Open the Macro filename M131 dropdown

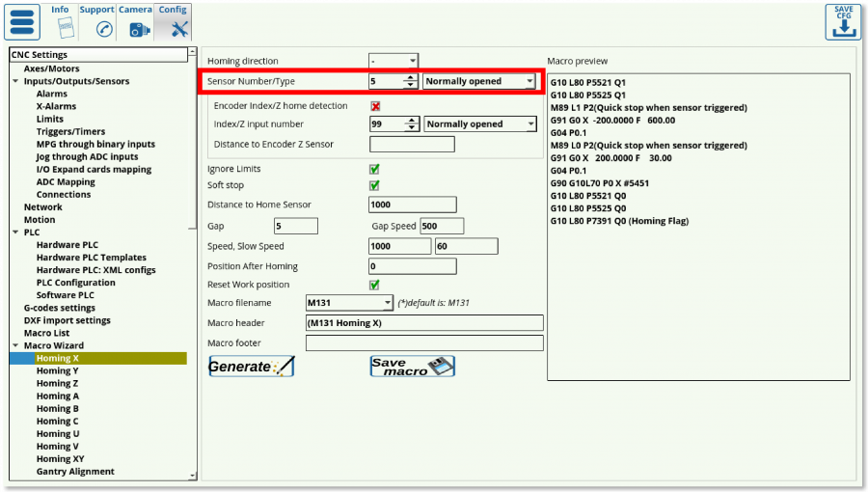pos(349,303)
